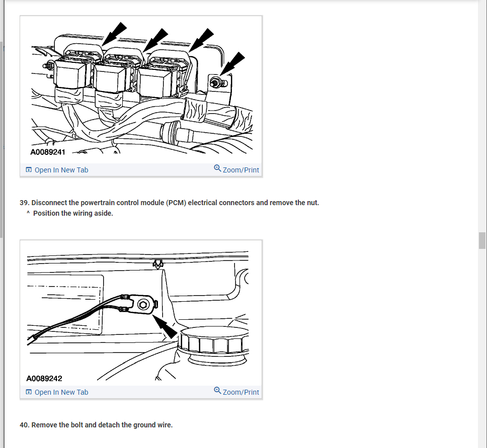Click the ground wire diagram A0089242
Screen dimensions: 487x448
pos(141,313)
